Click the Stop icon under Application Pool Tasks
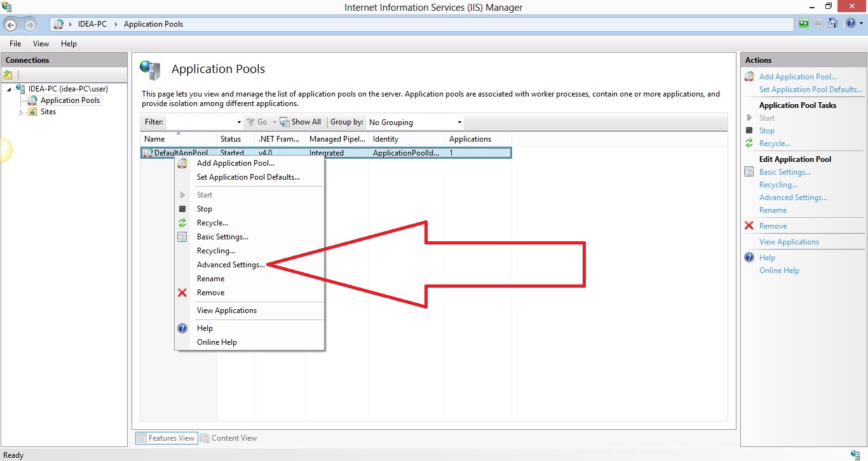The height and width of the screenshot is (461, 868). (x=750, y=131)
